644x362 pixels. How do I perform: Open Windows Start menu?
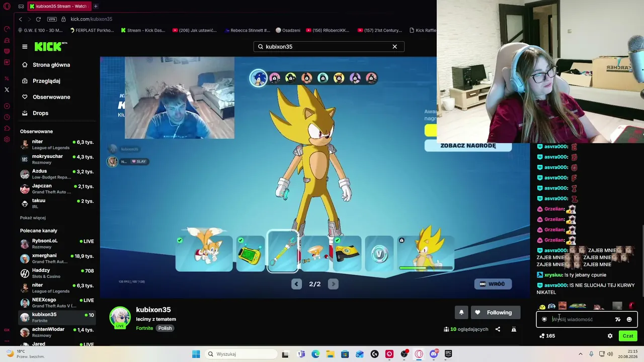tap(196, 354)
